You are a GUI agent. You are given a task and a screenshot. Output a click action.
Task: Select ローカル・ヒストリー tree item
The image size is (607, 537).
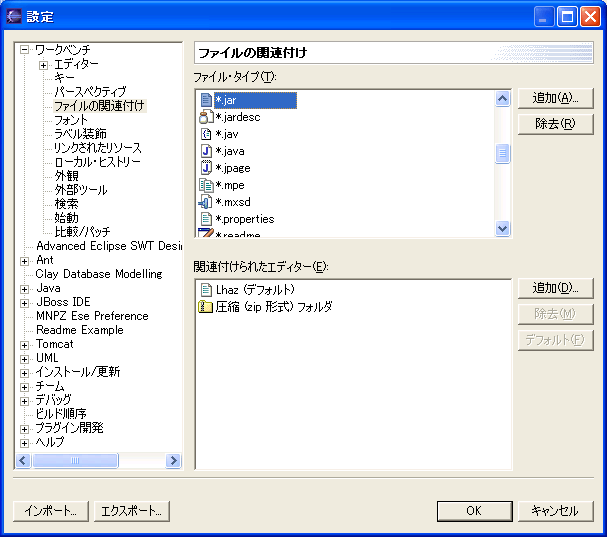(x=97, y=161)
